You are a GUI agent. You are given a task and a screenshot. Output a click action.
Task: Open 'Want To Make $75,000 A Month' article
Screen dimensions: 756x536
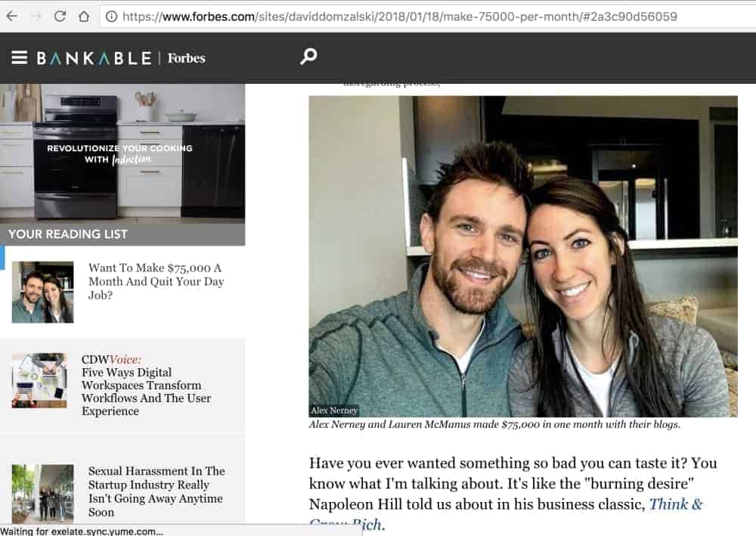click(x=156, y=281)
